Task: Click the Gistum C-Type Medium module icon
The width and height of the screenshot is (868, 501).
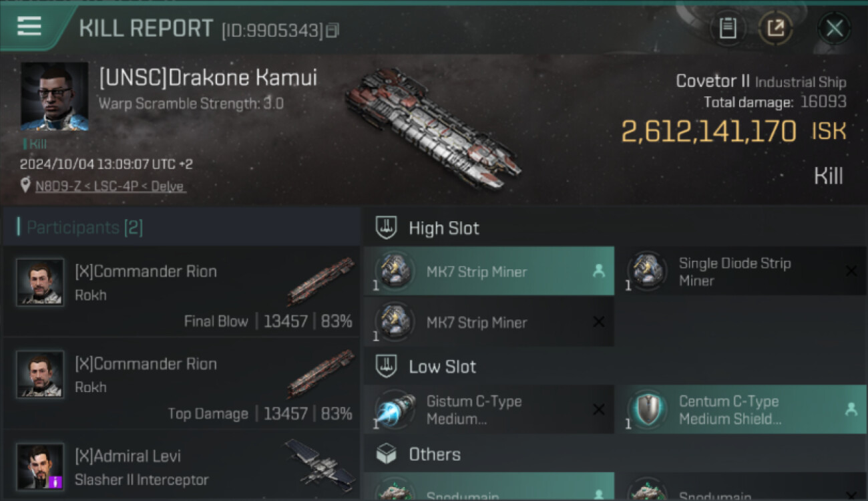Action: tap(395, 409)
